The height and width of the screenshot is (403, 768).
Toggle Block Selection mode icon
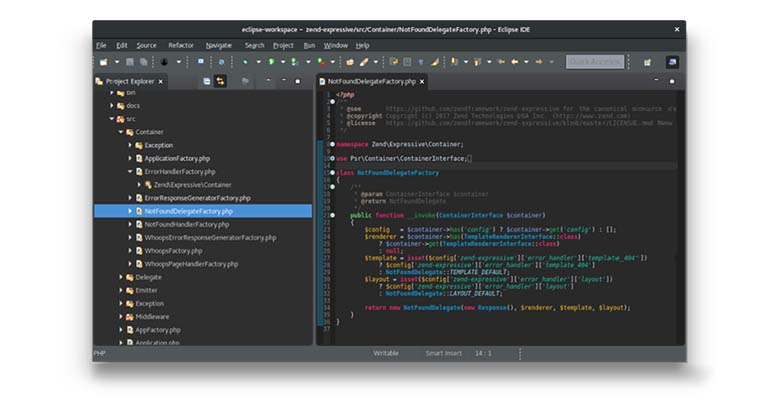click(408, 62)
